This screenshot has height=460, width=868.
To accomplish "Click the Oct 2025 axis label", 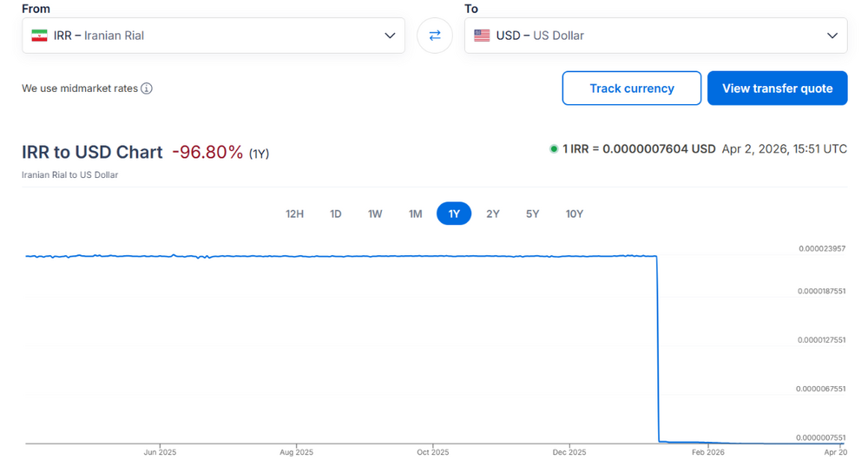I will (x=433, y=452).
